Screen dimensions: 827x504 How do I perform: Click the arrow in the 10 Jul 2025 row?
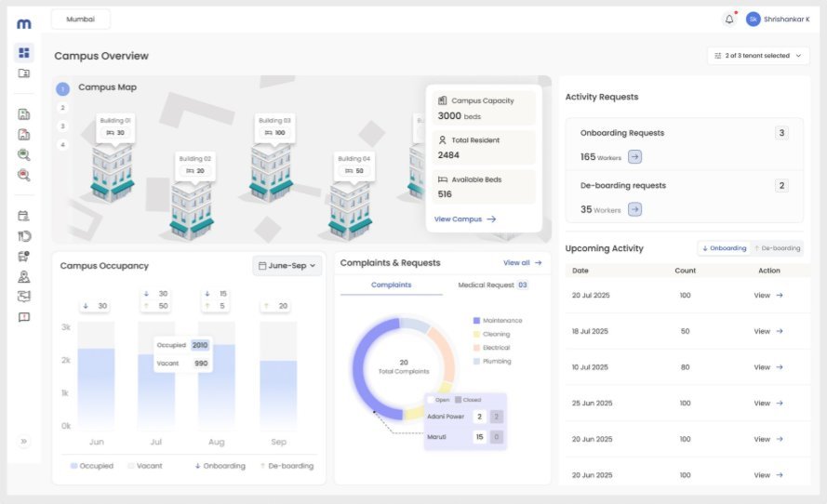(780, 367)
